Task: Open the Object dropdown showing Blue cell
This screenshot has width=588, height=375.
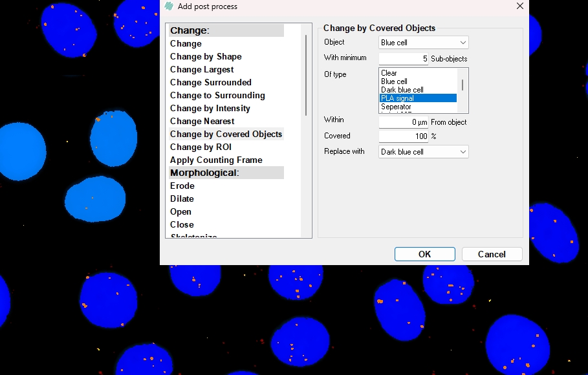Action: (x=424, y=43)
